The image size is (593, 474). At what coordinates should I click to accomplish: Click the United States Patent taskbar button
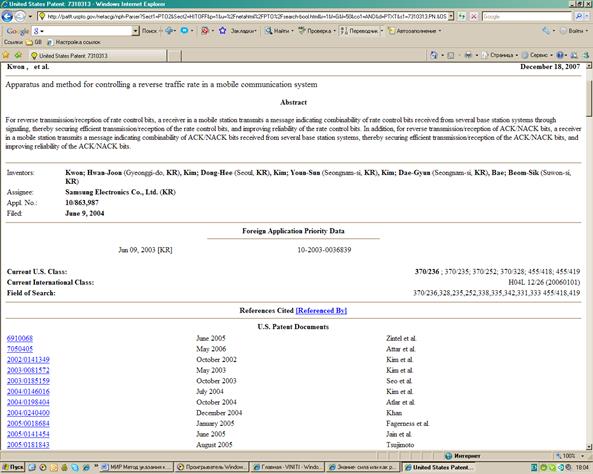point(438,468)
